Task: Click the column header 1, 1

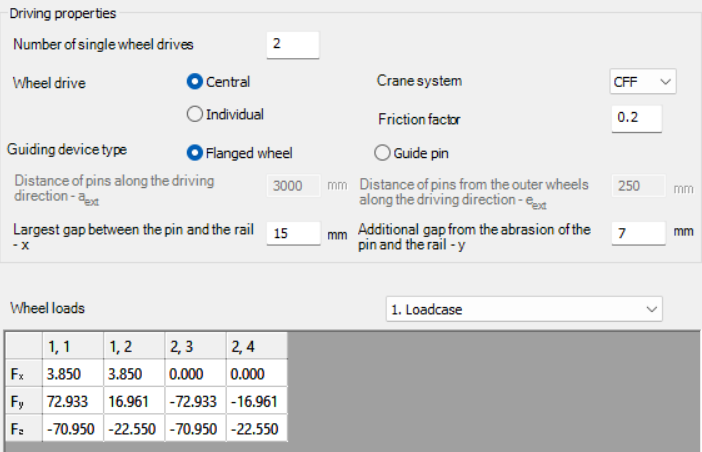Action: click(71, 346)
